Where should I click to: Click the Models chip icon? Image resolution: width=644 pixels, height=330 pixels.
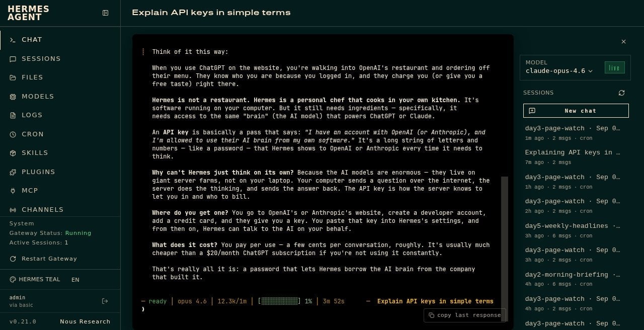point(13,97)
